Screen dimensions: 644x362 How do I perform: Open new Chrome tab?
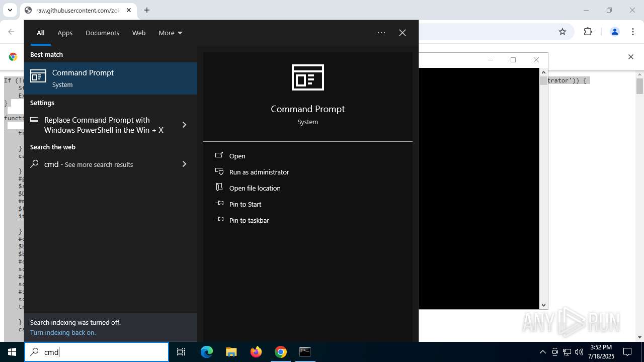point(147,10)
